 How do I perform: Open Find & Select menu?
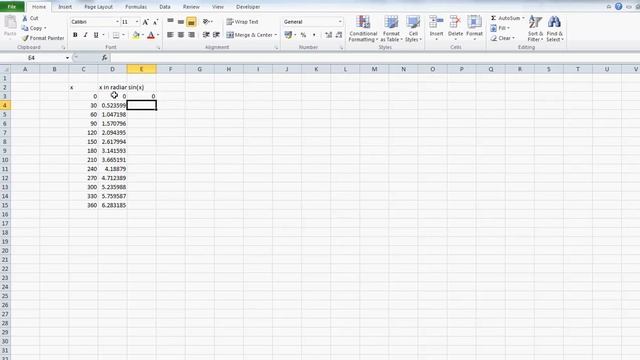tap(555, 29)
